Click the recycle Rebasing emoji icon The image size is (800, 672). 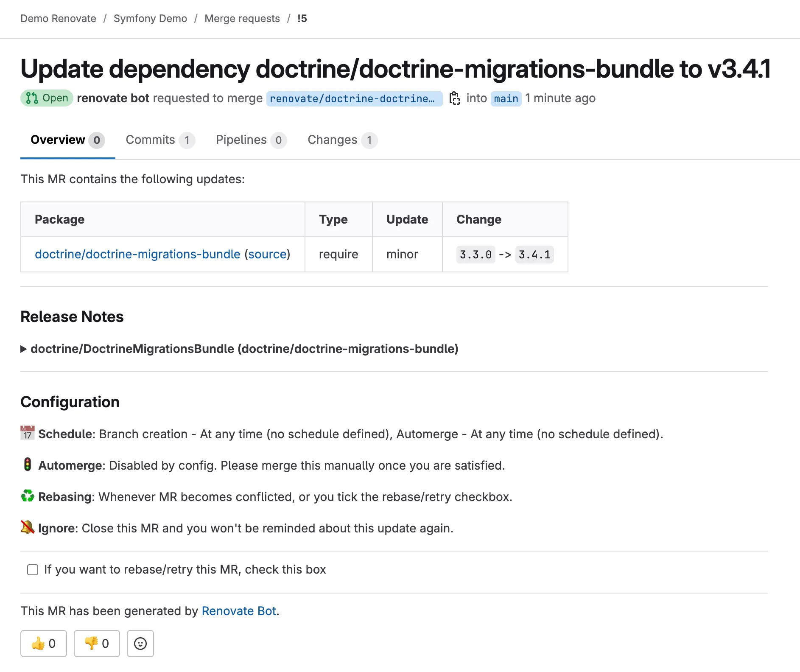(x=28, y=496)
